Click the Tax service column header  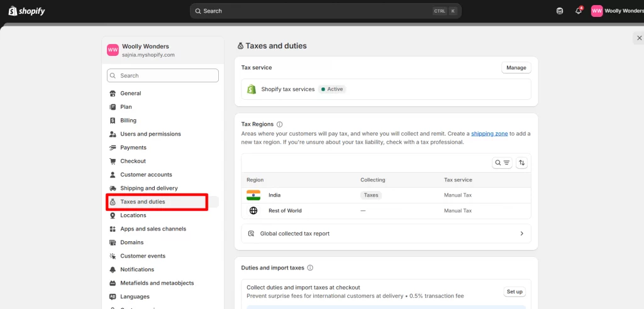[x=458, y=180]
